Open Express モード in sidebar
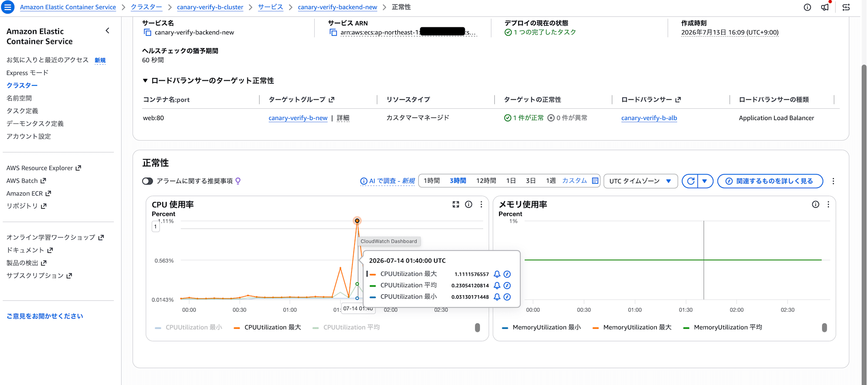 click(27, 73)
